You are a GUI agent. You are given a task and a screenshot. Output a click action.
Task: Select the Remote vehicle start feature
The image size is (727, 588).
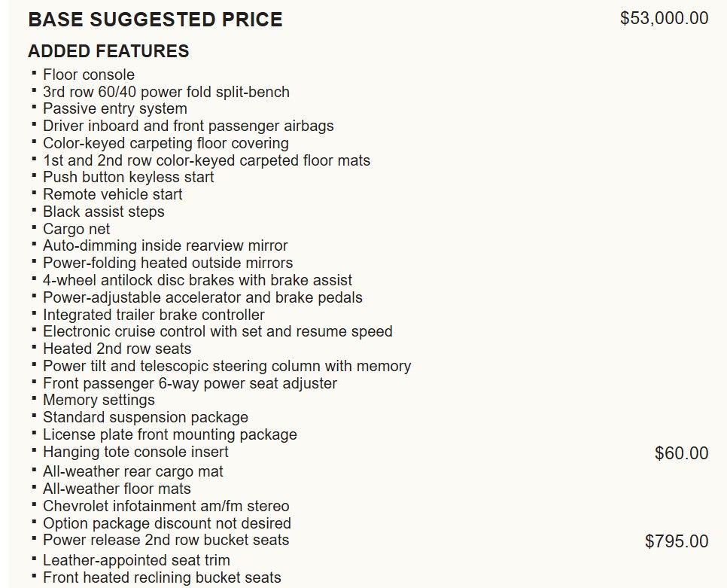point(113,194)
